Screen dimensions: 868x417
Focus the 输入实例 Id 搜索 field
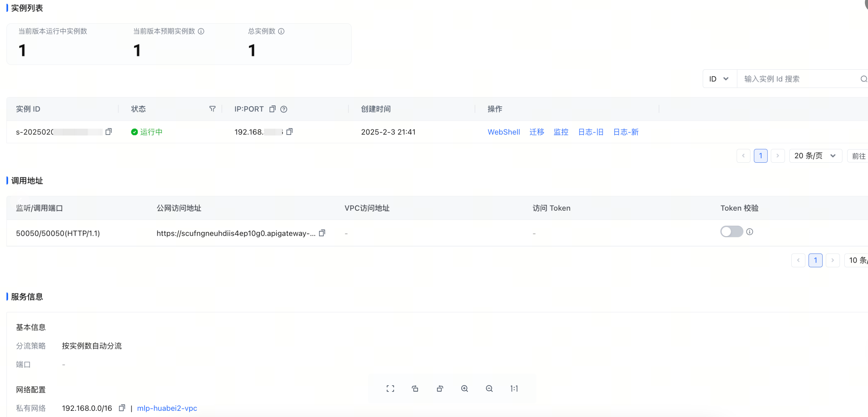pyautogui.click(x=799, y=79)
